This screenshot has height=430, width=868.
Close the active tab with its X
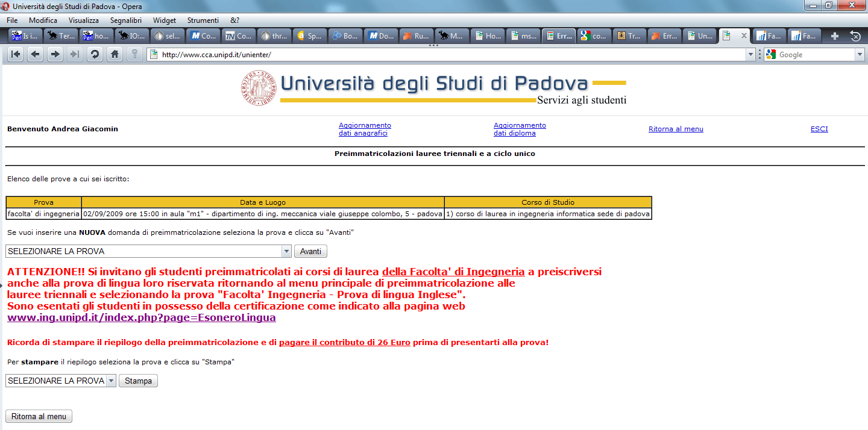point(744,36)
